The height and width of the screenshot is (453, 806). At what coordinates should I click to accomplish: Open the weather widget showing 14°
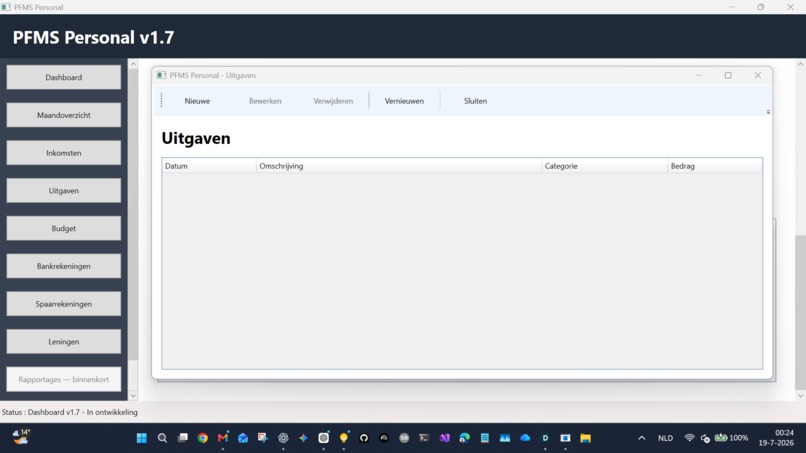click(21, 437)
